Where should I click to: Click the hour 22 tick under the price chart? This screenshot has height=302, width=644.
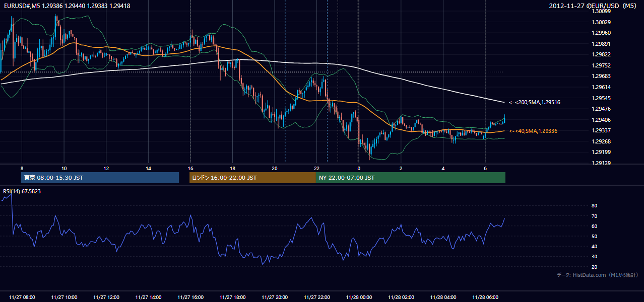pos(316,168)
